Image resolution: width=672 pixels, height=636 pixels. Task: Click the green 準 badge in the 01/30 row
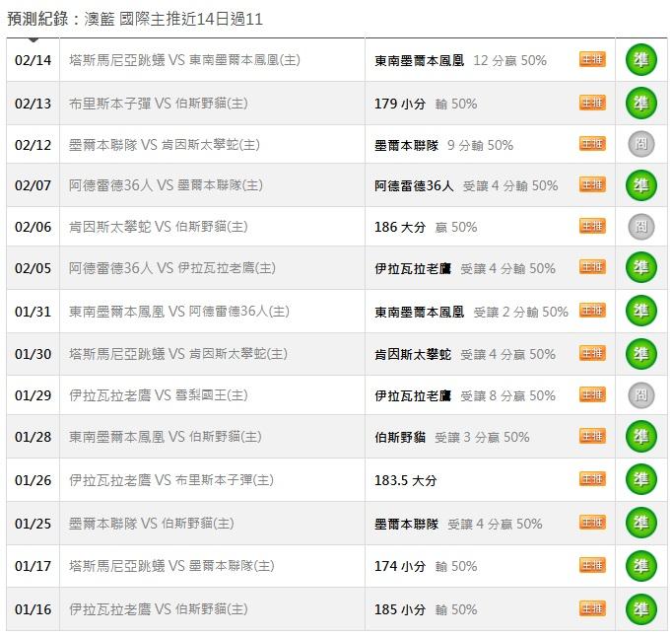point(641,354)
